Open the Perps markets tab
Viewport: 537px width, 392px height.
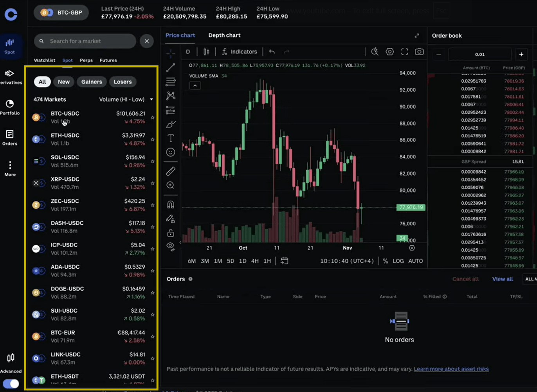coord(86,60)
